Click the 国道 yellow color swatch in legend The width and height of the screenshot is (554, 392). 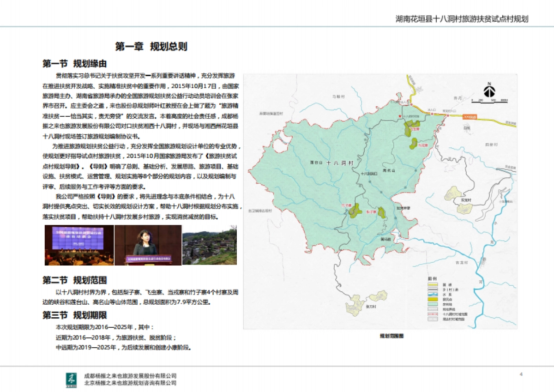tap(433, 284)
